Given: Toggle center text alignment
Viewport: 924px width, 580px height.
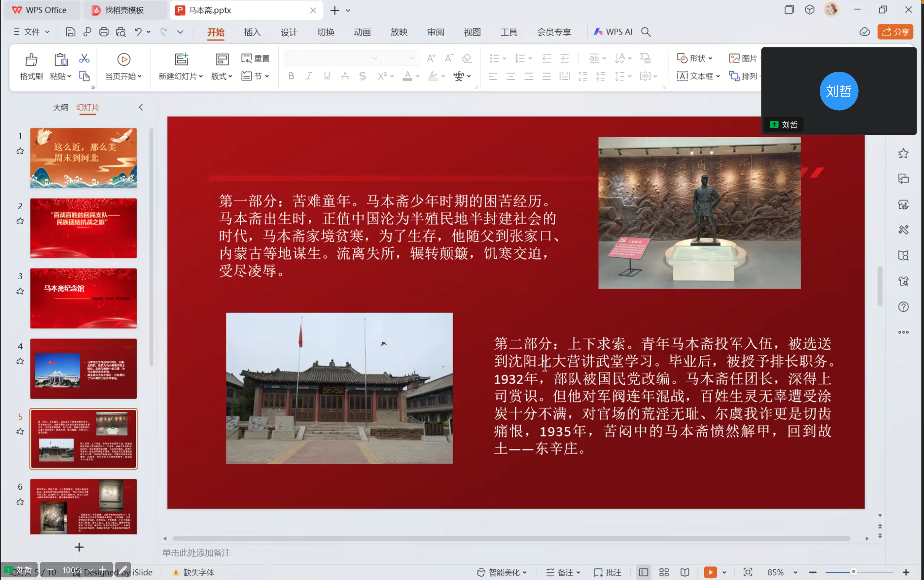Looking at the screenshot, I should coord(511,76).
